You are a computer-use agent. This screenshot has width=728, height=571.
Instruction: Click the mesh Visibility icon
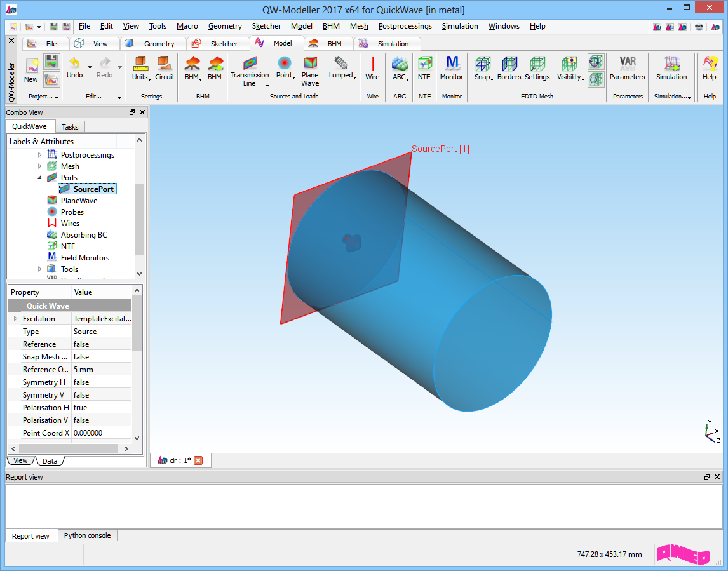click(569, 63)
